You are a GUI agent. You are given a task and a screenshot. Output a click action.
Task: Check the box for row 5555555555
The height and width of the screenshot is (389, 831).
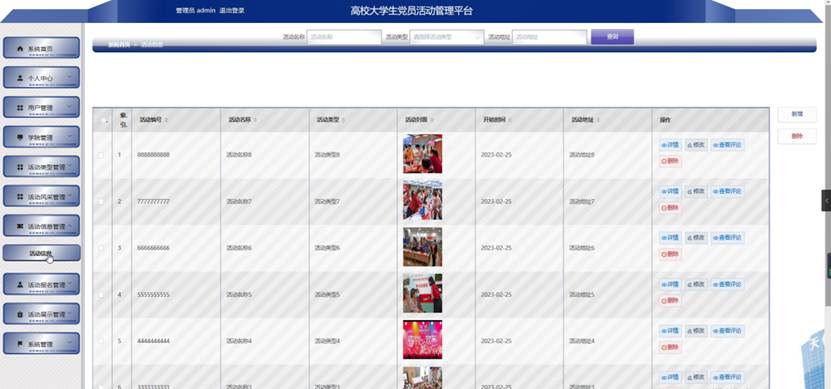click(101, 295)
